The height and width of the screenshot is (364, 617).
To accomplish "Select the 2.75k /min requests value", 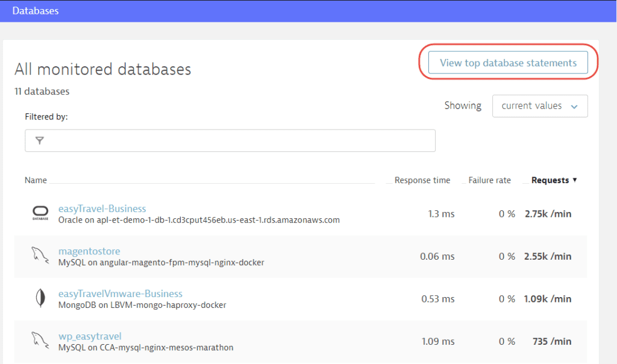I will pyautogui.click(x=548, y=214).
